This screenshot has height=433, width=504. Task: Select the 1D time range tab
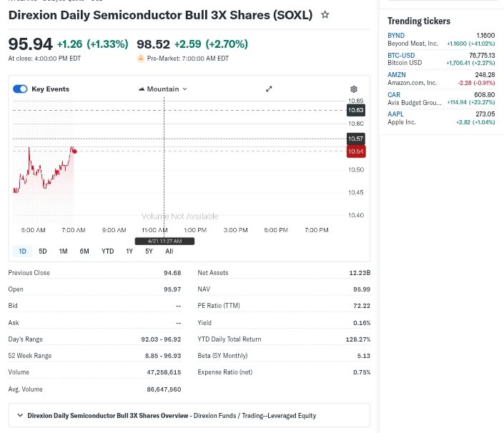pos(22,251)
